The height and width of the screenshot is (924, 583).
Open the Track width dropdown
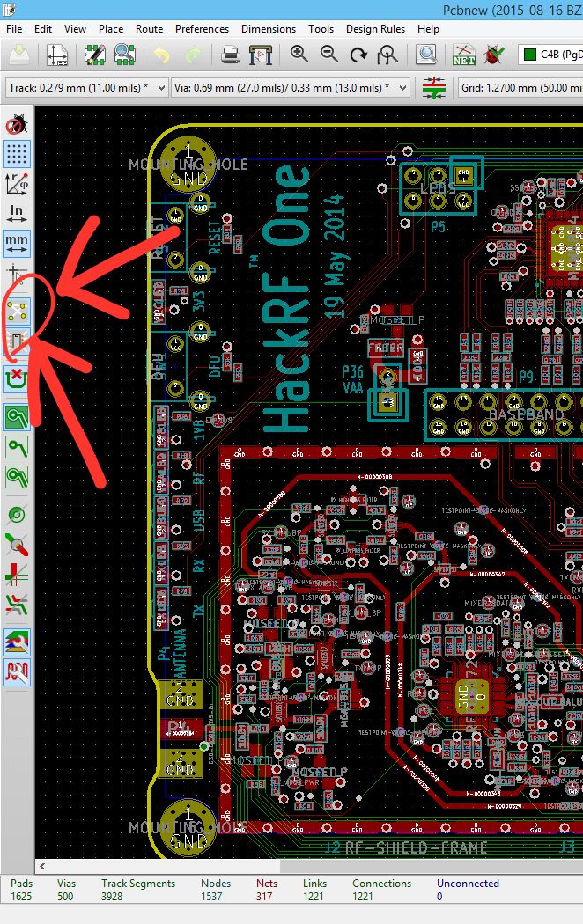[x=86, y=88]
